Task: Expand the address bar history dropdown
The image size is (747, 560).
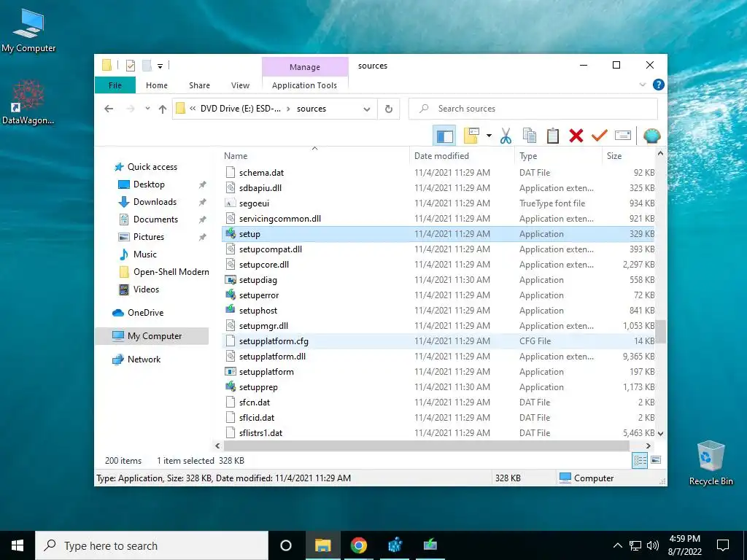Action: point(367,109)
